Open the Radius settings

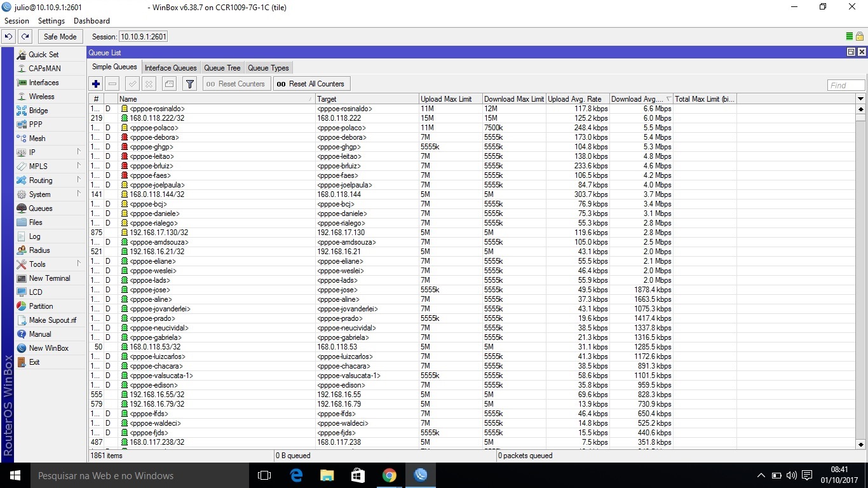pos(39,250)
